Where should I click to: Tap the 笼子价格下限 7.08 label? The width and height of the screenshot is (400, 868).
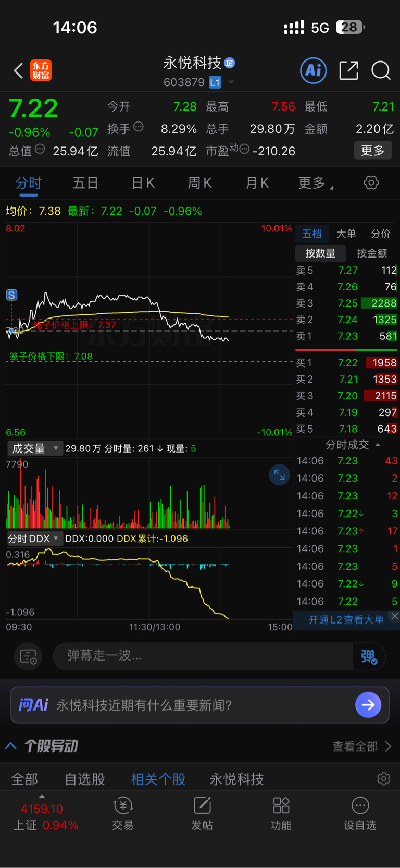[x=51, y=357]
